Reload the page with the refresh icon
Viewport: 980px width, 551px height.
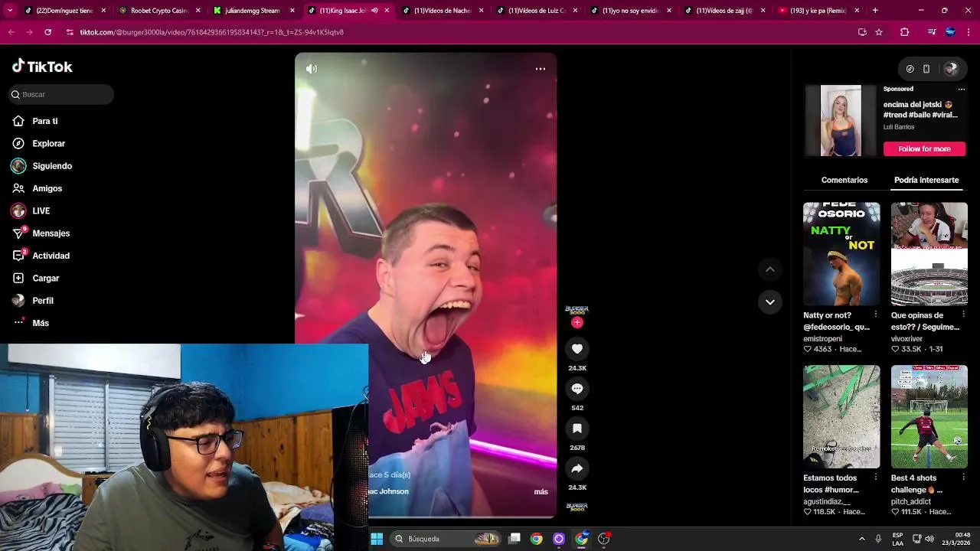[47, 32]
